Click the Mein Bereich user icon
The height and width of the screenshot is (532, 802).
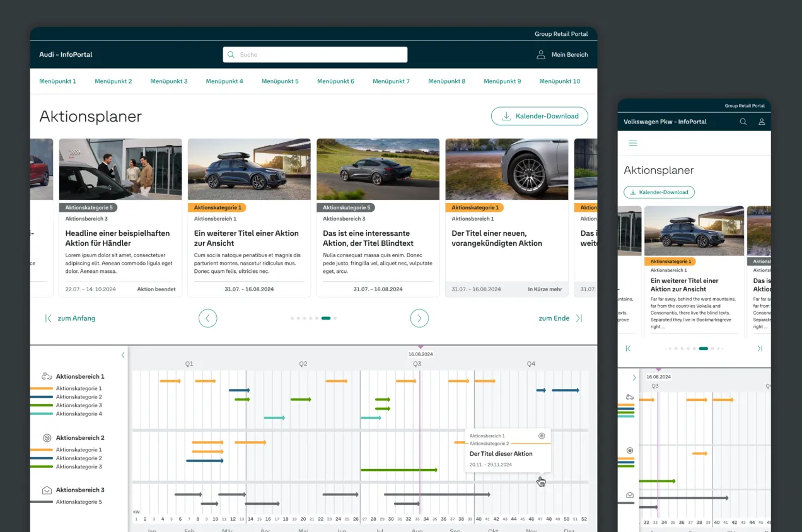point(541,54)
